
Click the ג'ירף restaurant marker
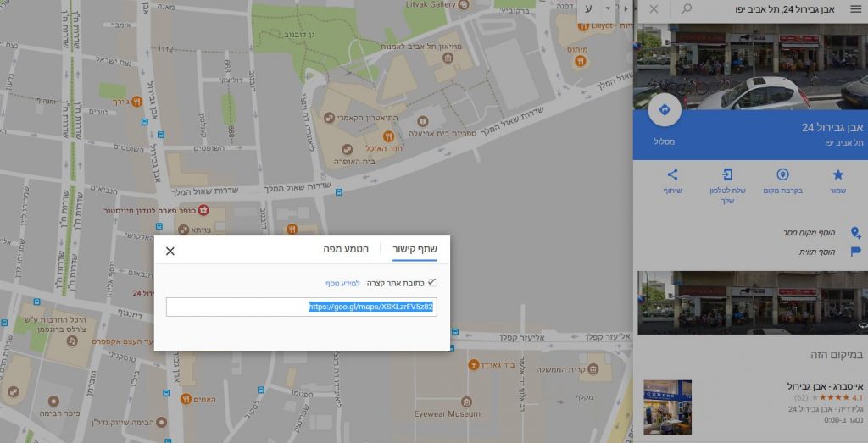click(136, 101)
